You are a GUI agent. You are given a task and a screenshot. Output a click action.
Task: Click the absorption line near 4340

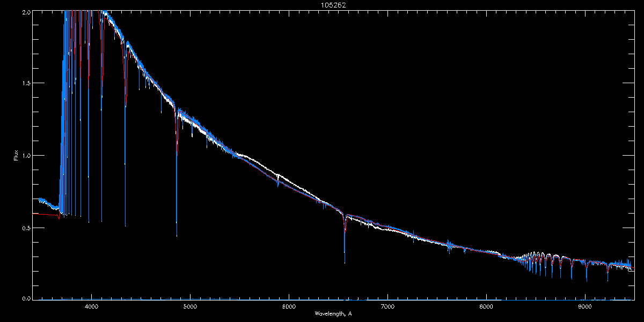click(125, 134)
